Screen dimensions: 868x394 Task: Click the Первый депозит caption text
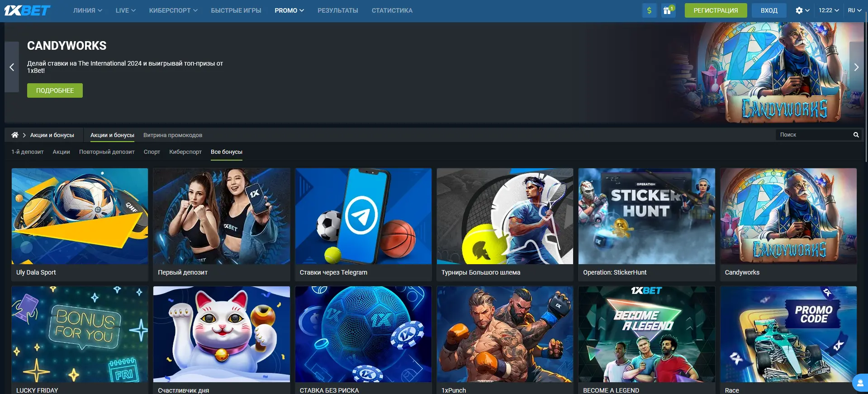point(183,272)
